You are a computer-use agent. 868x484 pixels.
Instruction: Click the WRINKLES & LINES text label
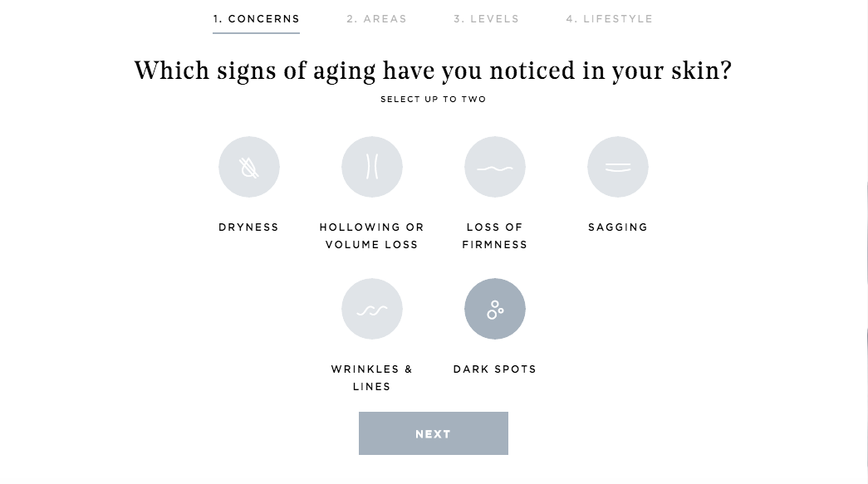coord(372,378)
